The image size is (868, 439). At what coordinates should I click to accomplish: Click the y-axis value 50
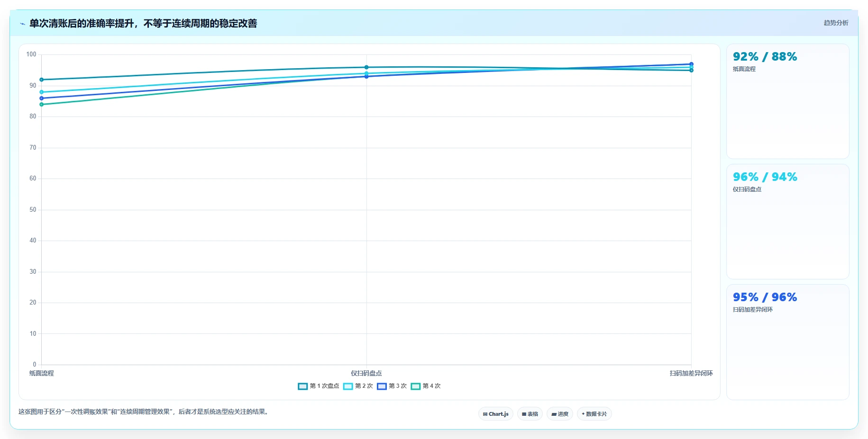33,209
